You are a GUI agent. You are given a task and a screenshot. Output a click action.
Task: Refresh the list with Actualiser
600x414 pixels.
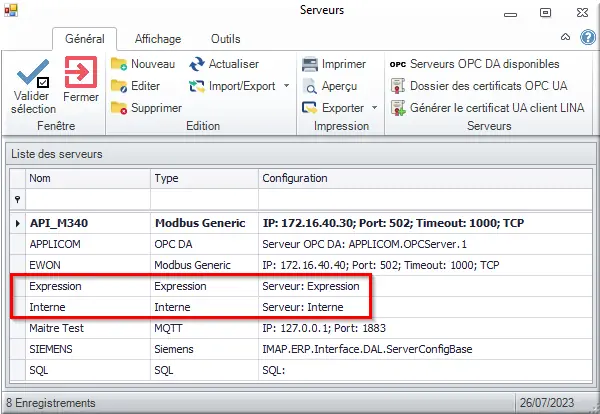pos(224,64)
